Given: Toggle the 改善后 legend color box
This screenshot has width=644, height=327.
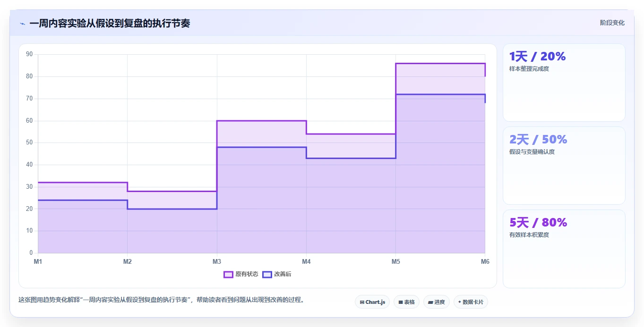Looking at the screenshot, I should coord(267,274).
